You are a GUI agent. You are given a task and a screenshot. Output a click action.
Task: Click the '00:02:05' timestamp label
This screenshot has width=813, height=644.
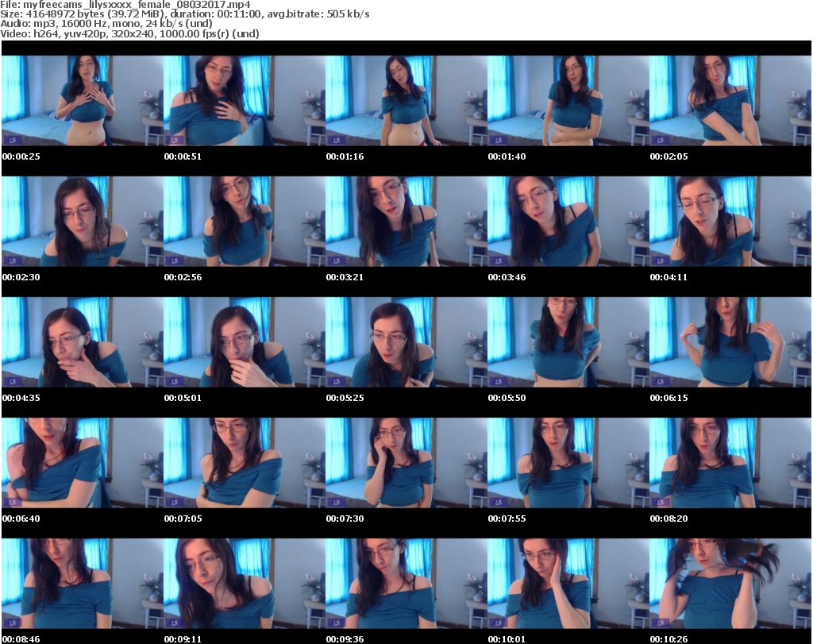669,156
